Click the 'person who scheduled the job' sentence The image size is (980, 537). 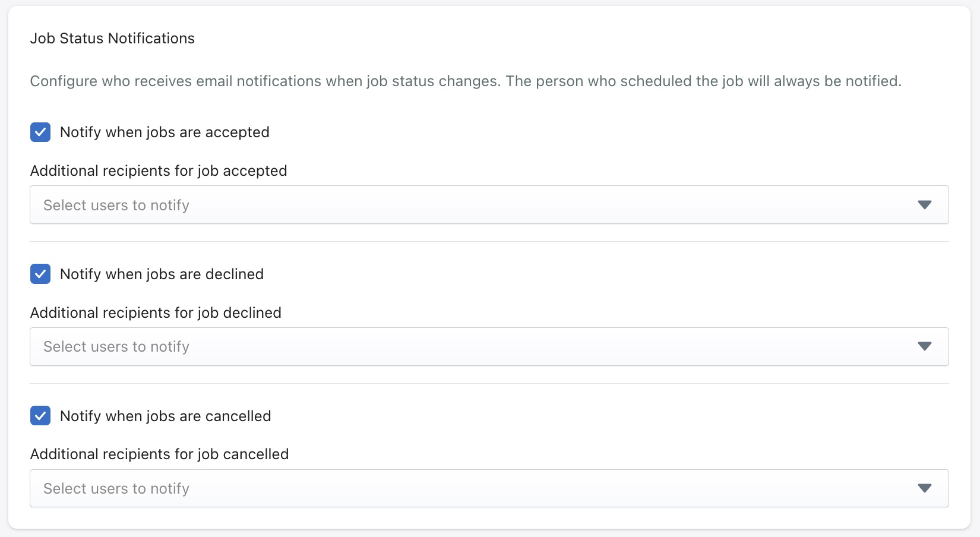click(x=703, y=81)
